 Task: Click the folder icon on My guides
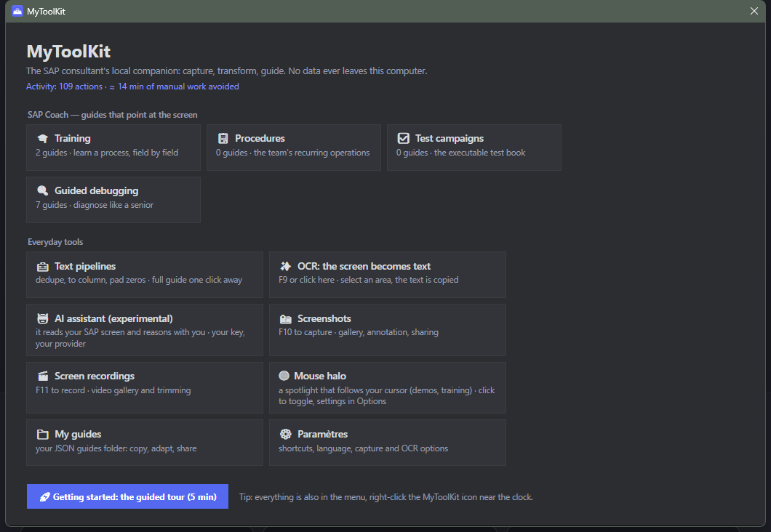point(43,434)
